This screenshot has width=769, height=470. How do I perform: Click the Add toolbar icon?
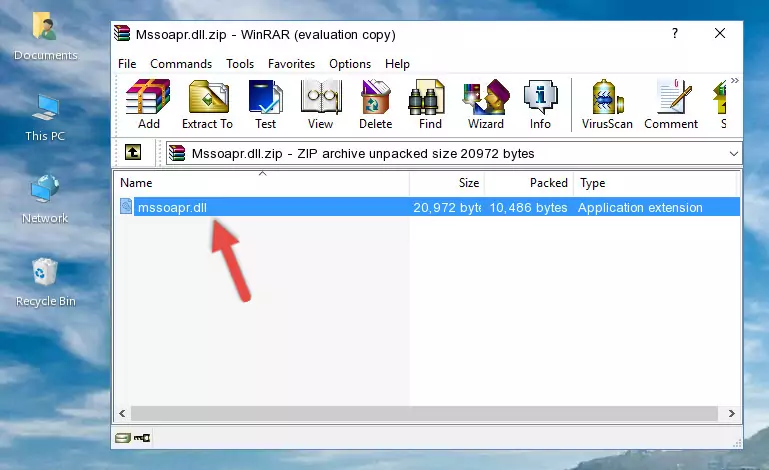pos(148,104)
